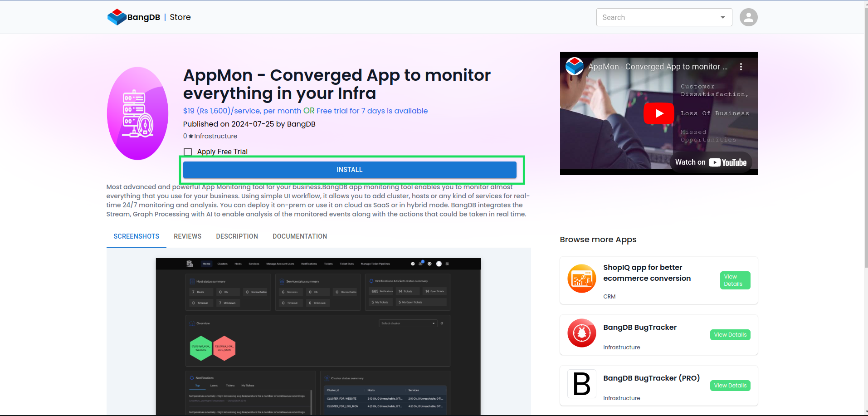Click Published on 2024-07-25 by BangDB text
Screen dimensions: 868x416
pyautogui.click(x=249, y=124)
